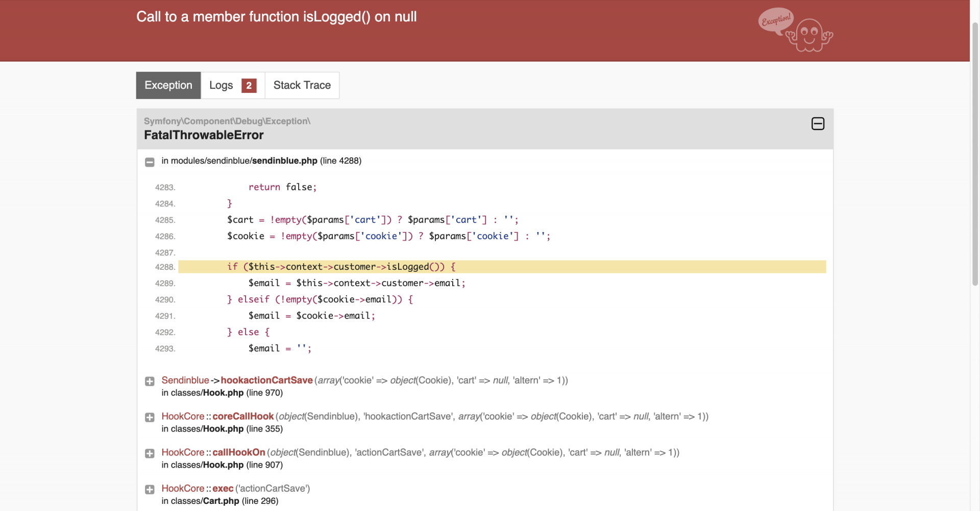Click the coreCallHook method name
Screen dimensions: 980x511
click(x=243, y=416)
